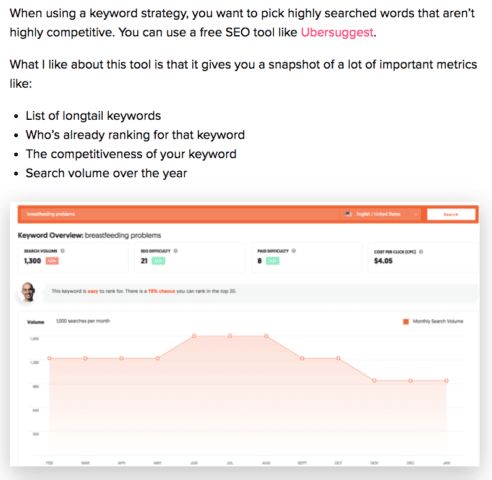Screen dimensions: 492x480
Task: Select the FEB data point on chart
Action: pos(49,358)
